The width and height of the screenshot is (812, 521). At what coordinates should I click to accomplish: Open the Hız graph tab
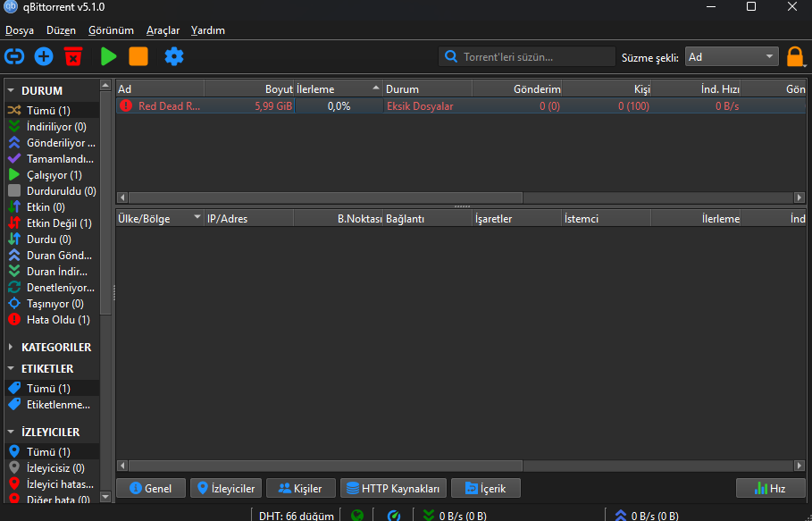point(771,488)
